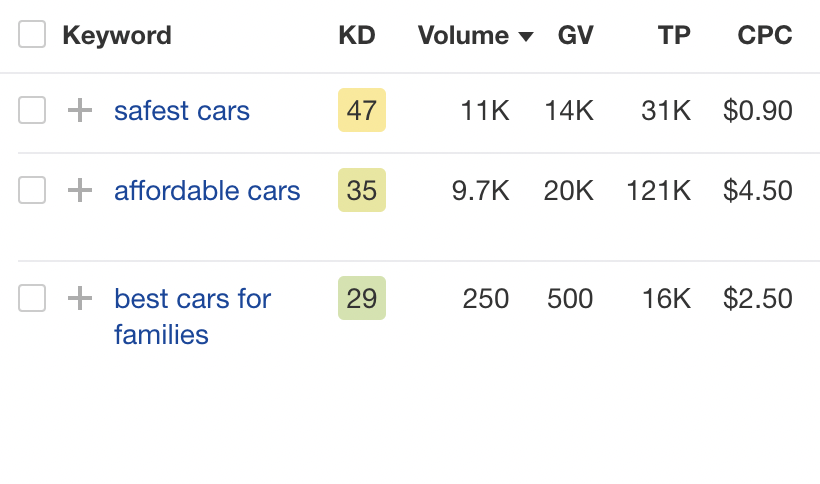
Task: Open the affordable cars keyword link
Action: 207,190
